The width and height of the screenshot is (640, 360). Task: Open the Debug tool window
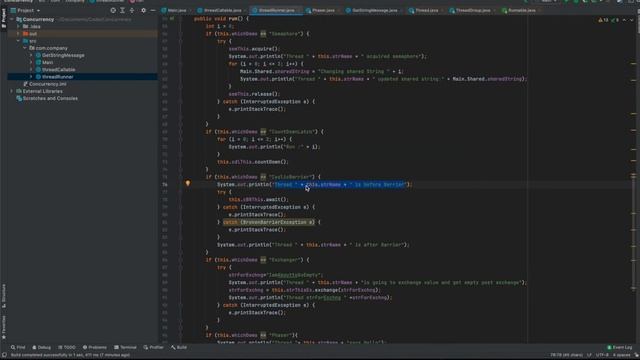42,347
